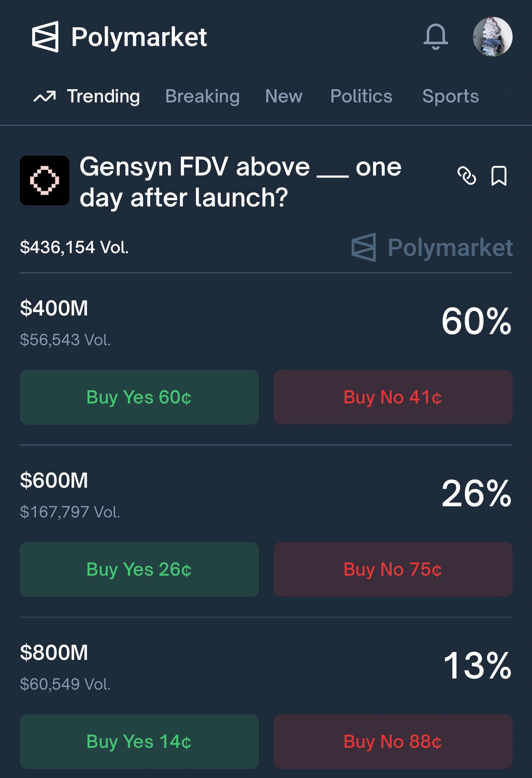532x778 pixels.
Task: Open the Sports tab
Action: 450,96
